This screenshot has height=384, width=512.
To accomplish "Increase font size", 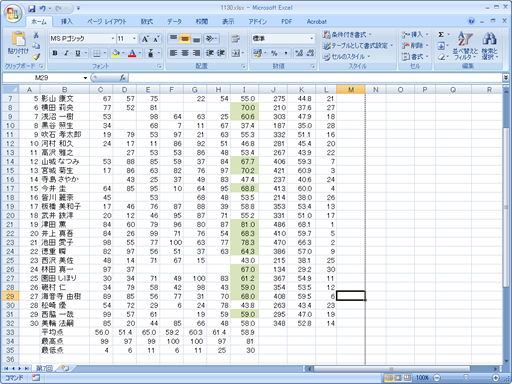I will tap(145, 39).
